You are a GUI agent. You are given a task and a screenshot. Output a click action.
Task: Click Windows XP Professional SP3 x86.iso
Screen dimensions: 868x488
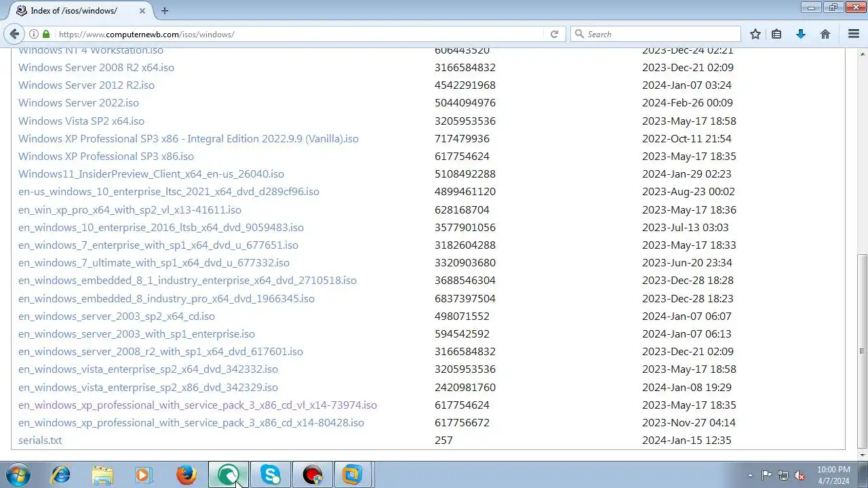click(x=106, y=156)
